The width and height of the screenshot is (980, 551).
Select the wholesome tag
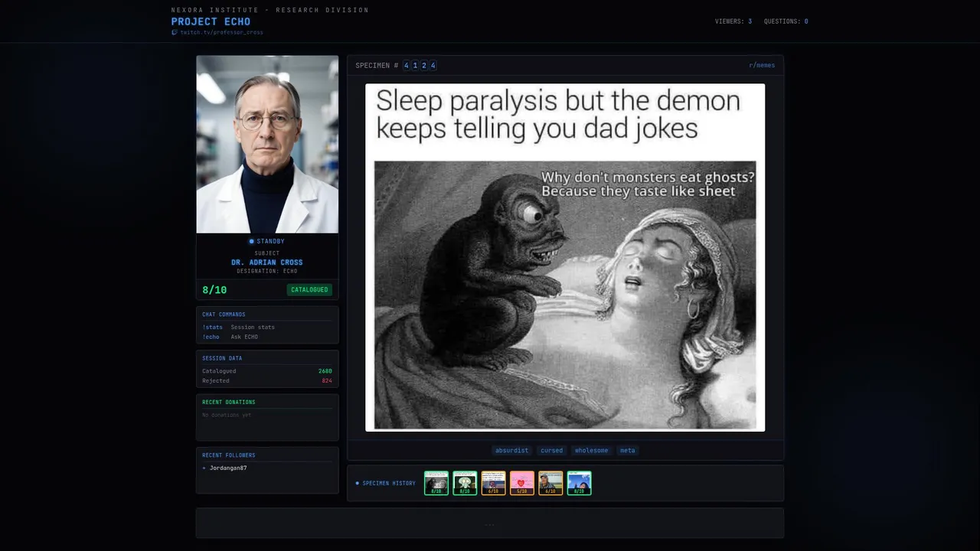click(592, 451)
